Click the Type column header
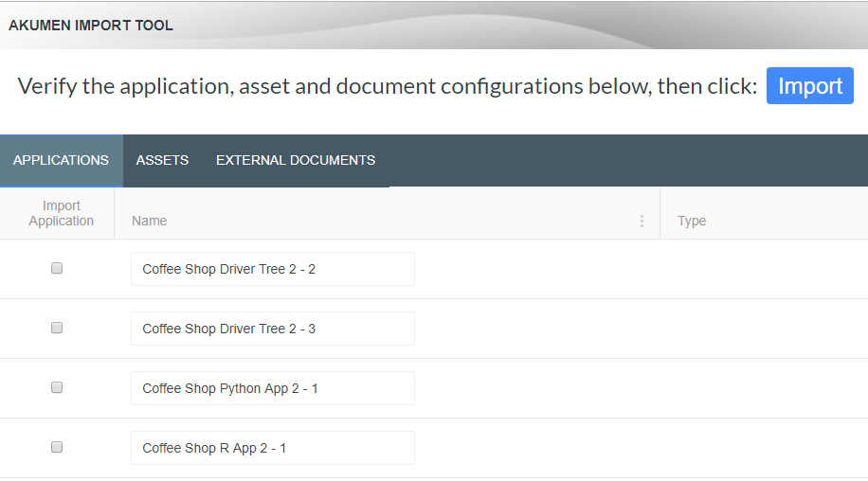This screenshot has height=481, width=868. click(692, 221)
